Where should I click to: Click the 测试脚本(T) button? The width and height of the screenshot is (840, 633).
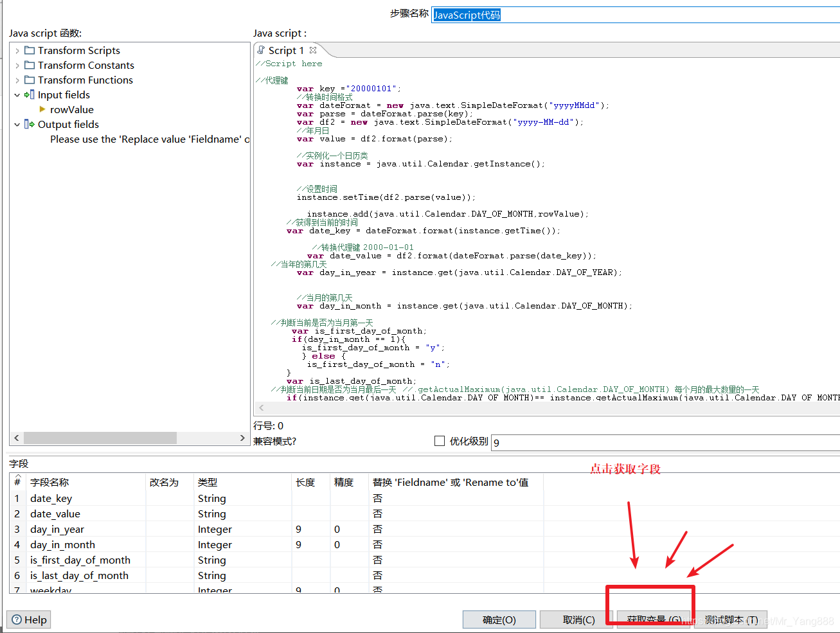click(x=731, y=620)
